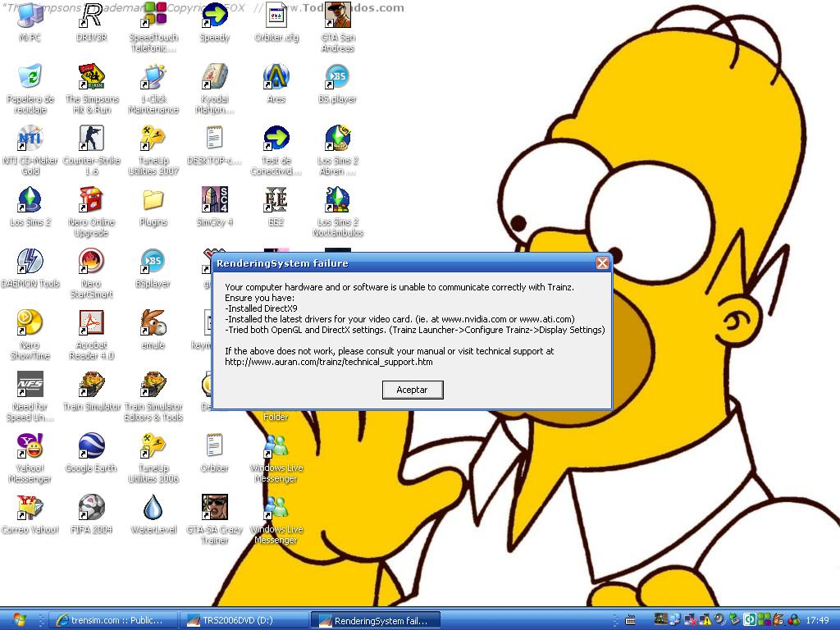Click the Papelera de reciclaje icon
This screenshot has width=840, height=630.
tap(30, 77)
